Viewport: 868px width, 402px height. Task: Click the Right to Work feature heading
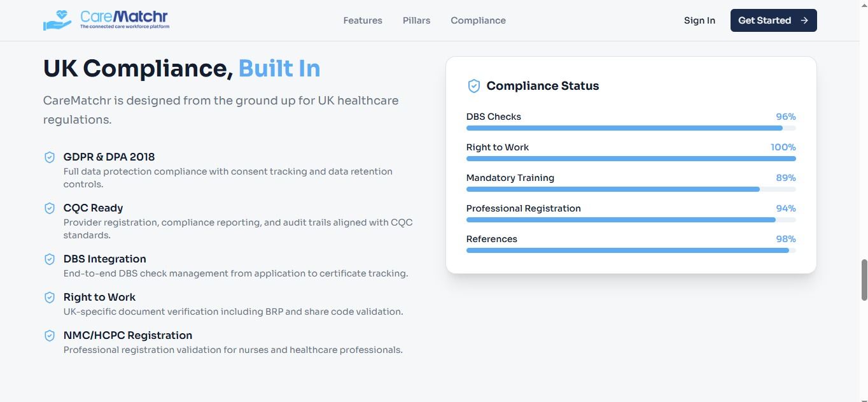tap(99, 297)
